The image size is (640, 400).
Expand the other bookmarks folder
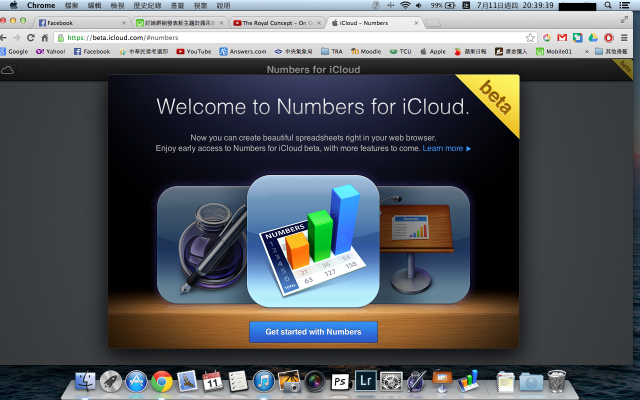point(611,51)
